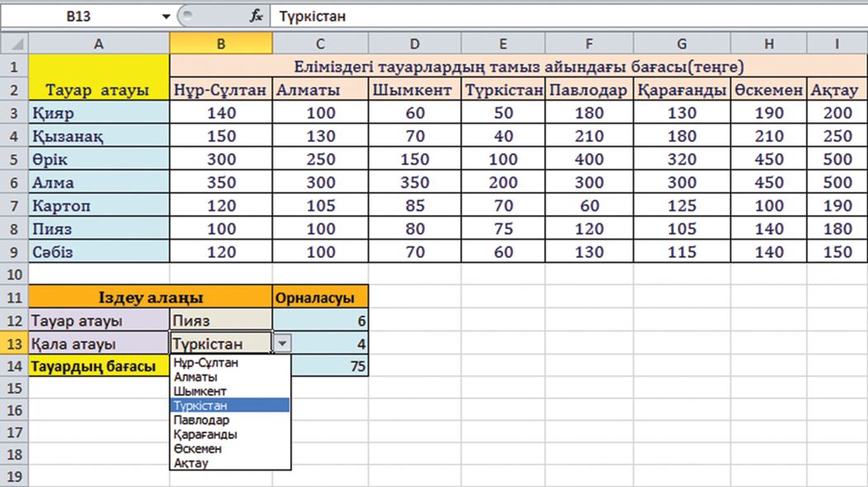The height and width of the screenshot is (487, 868).
Task: Select the Павлодар column heading in row 2
Action: (x=589, y=89)
